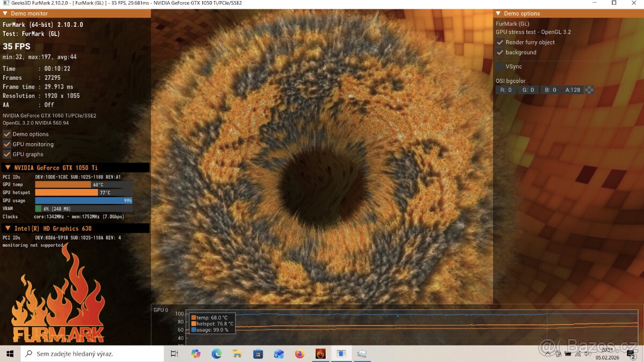This screenshot has height=362, width=644.
Task: Click the active window taskbar icon beside FurMark
Action: click(x=341, y=354)
